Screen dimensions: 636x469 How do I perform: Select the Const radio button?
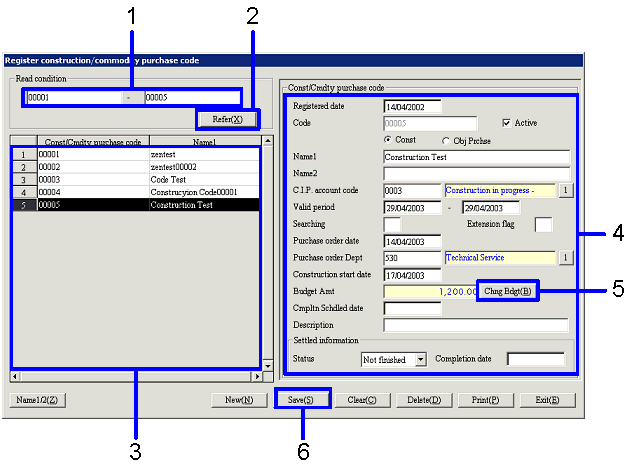tap(388, 140)
